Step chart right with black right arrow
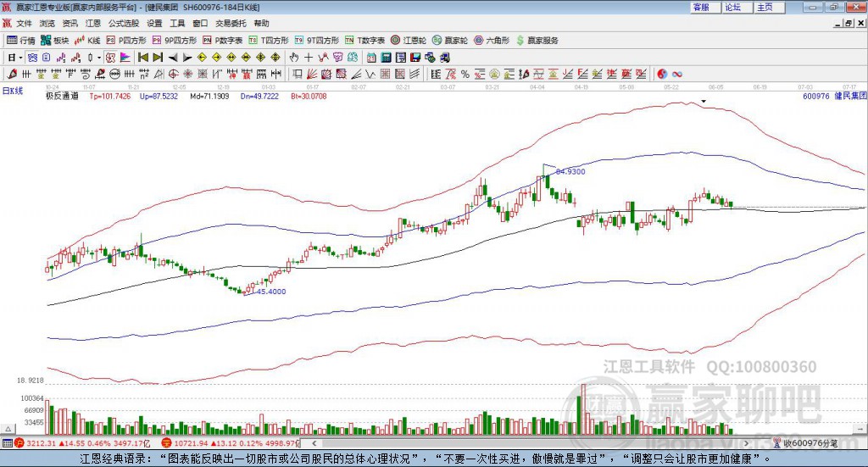Viewport: 868px width, 467px height. 187,58
